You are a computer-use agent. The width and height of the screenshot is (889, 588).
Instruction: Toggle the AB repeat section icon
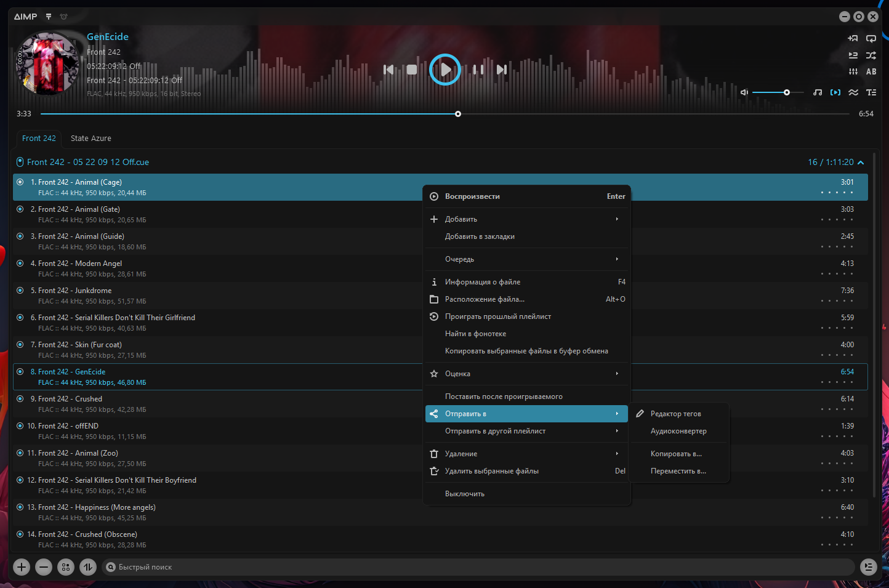pos(871,71)
